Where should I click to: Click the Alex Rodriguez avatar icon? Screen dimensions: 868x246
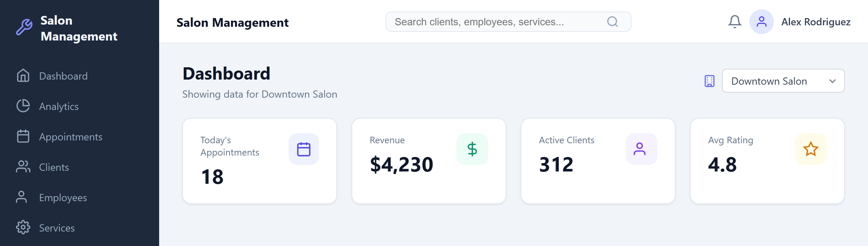coord(762,22)
